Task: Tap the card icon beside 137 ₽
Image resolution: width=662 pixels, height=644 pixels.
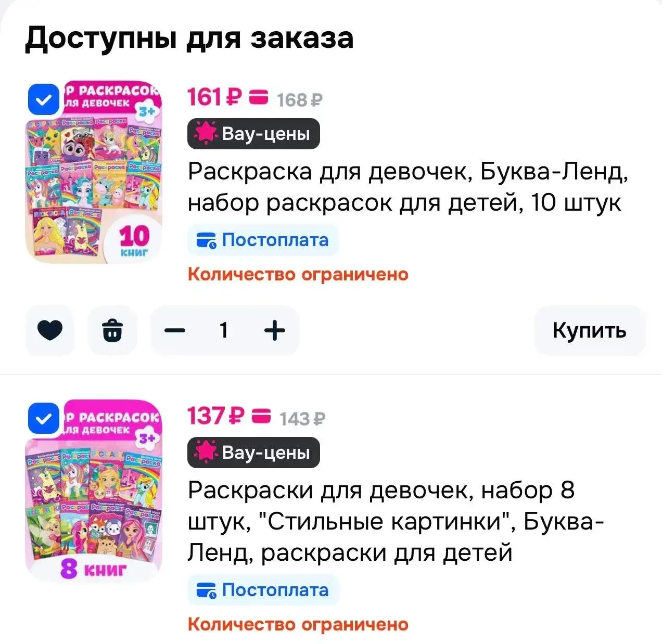Action: (261, 416)
